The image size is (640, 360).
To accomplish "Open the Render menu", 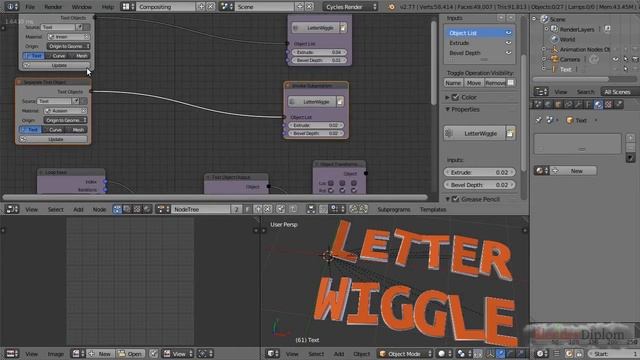I will click(x=53, y=7).
